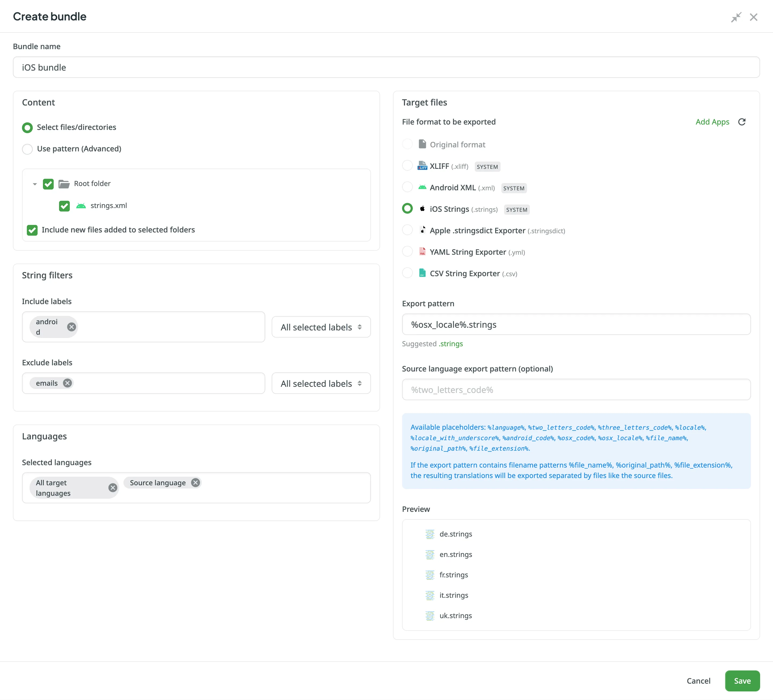Remove the android label chip
Image resolution: width=773 pixels, height=700 pixels.
coord(71,327)
